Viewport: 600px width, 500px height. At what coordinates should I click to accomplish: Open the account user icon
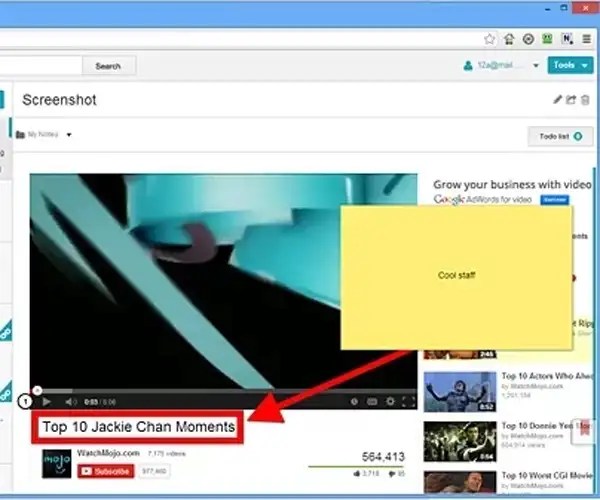468,66
